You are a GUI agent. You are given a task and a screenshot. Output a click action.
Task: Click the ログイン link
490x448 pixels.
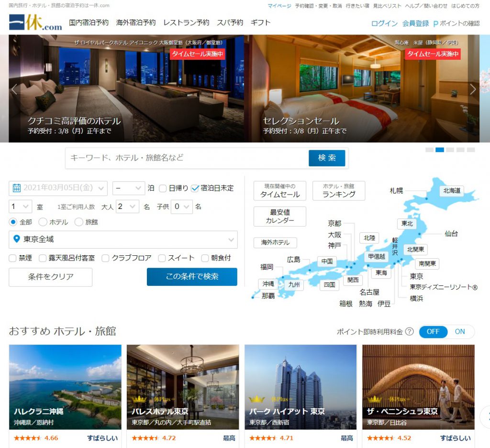384,24
